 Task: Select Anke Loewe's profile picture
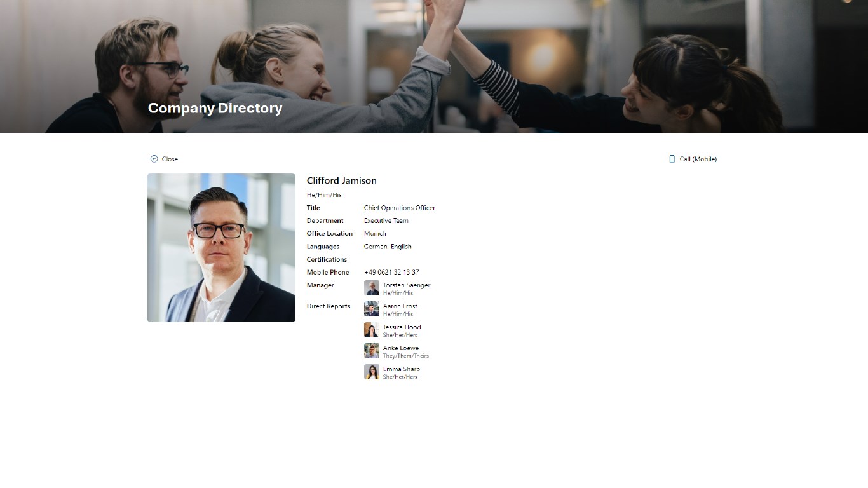coord(372,351)
